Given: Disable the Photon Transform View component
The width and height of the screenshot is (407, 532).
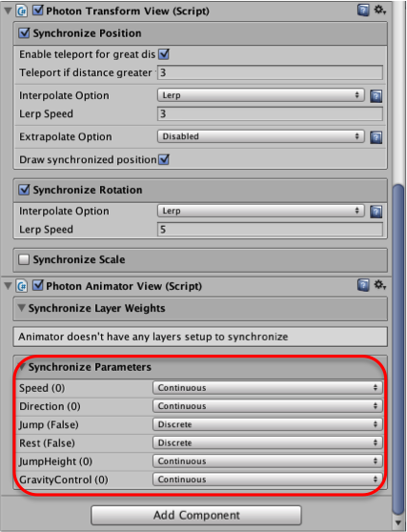Looking at the screenshot, I should tap(37, 10).
